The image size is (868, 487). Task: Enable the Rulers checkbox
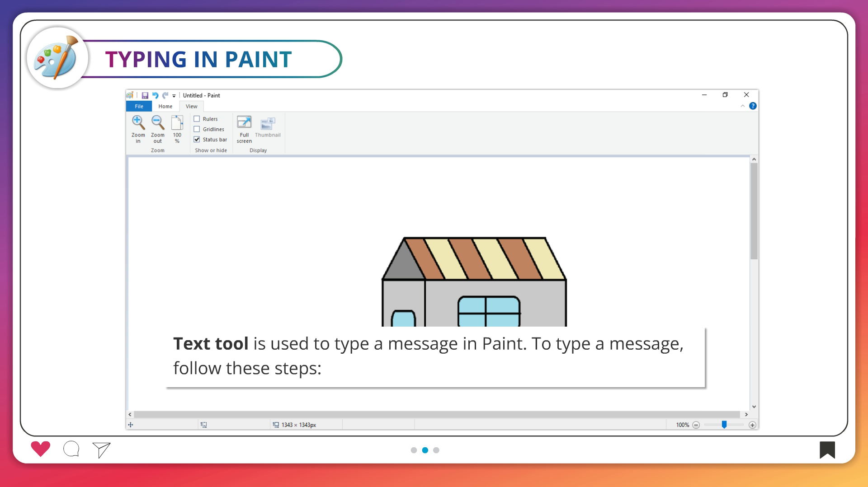tap(197, 119)
